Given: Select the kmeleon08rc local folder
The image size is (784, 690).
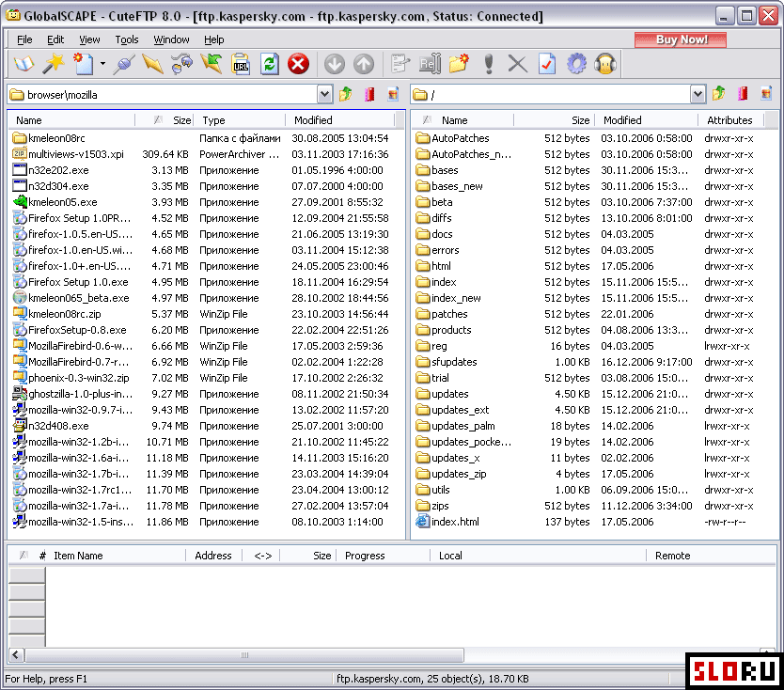Looking at the screenshot, I should pos(49,138).
